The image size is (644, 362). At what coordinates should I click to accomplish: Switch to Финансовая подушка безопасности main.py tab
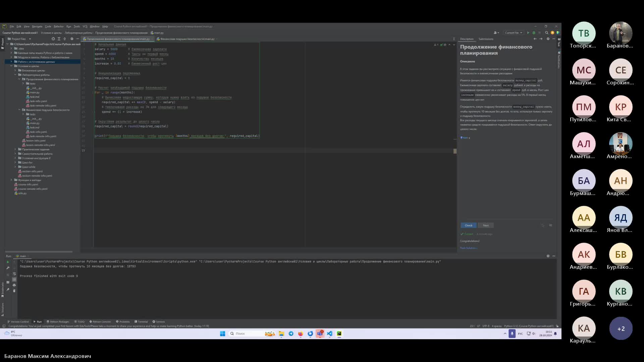(187, 39)
